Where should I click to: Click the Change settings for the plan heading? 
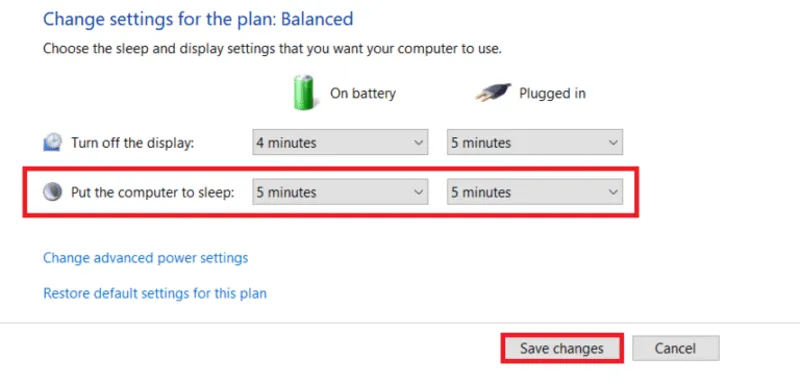click(198, 19)
